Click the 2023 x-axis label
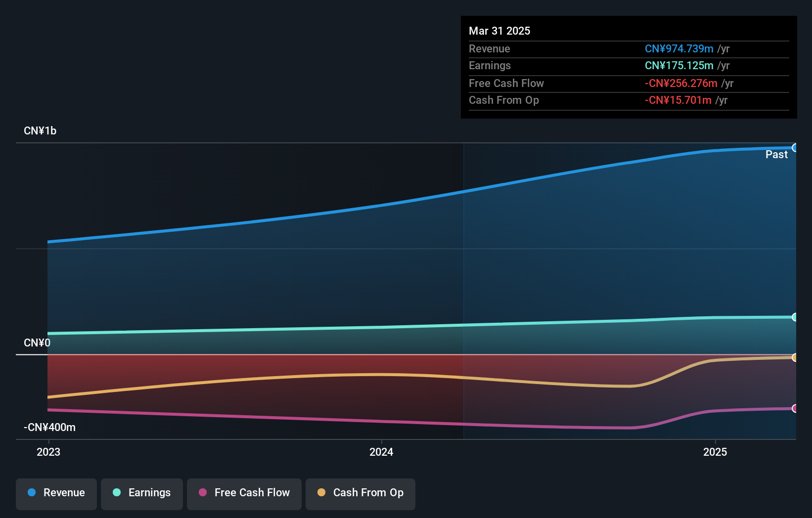The width and height of the screenshot is (812, 518). pyautogui.click(x=48, y=452)
